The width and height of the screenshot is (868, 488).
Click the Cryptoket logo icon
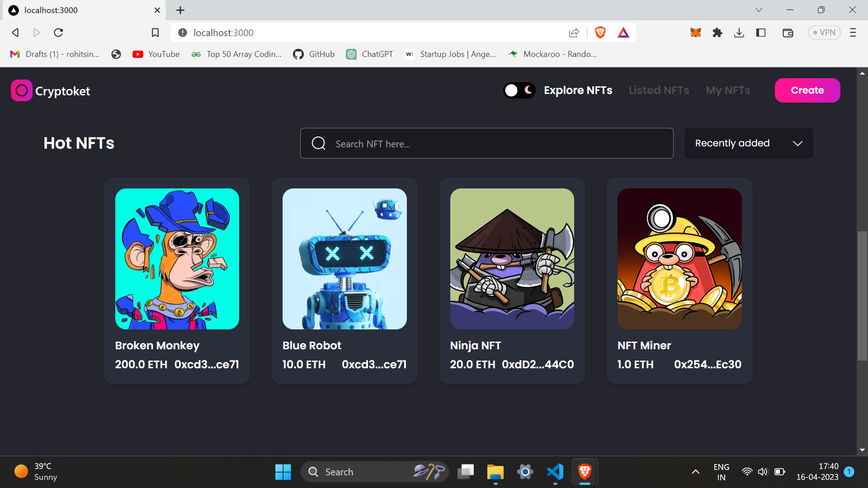tap(21, 90)
